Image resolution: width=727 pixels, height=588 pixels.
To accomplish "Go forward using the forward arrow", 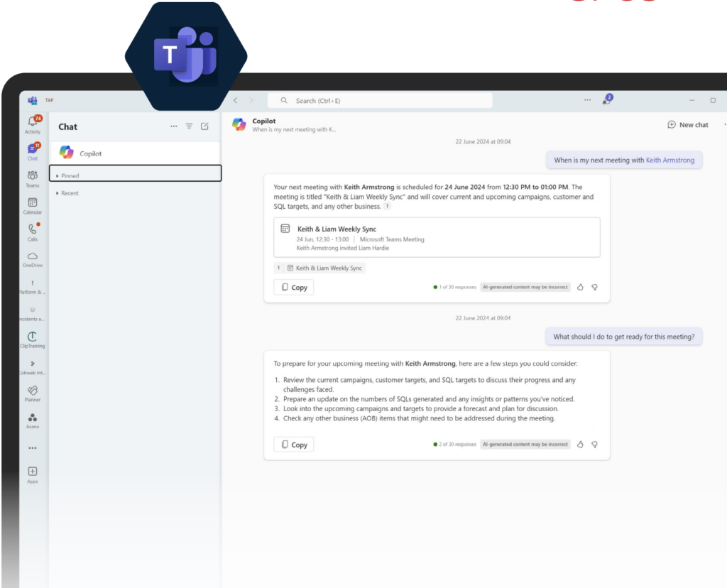I will point(251,100).
